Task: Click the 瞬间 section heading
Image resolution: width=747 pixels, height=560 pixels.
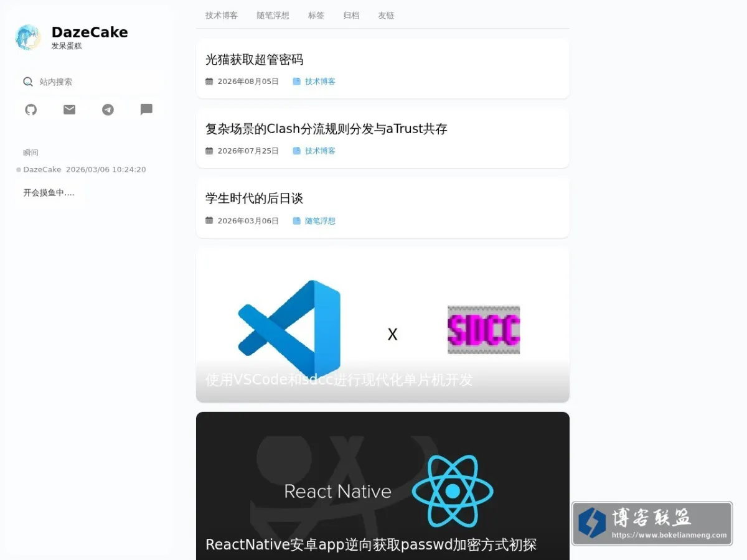Action: [x=31, y=152]
